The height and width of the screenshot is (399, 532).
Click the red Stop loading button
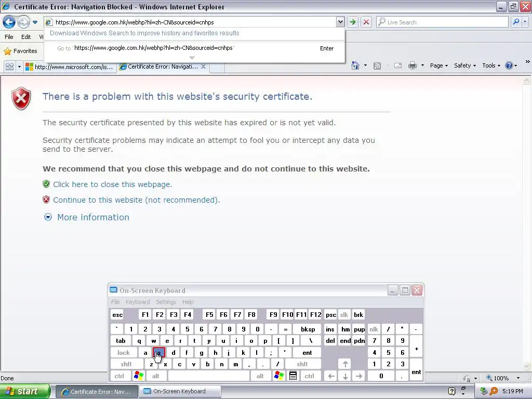[x=366, y=22]
